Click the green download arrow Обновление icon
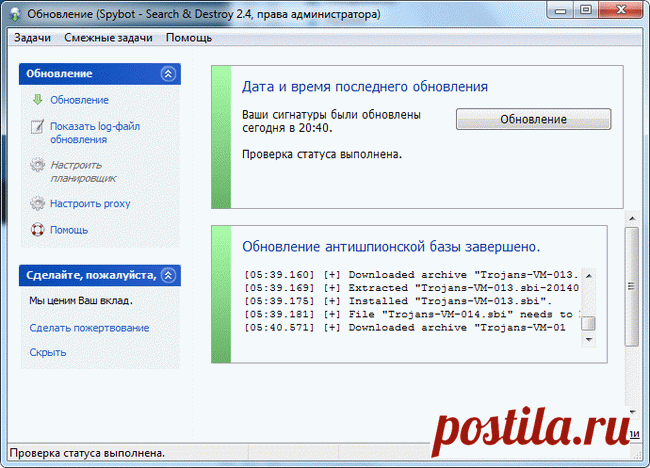Image resolution: width=650 pixels, height=468 pixels. pos(38,99)
